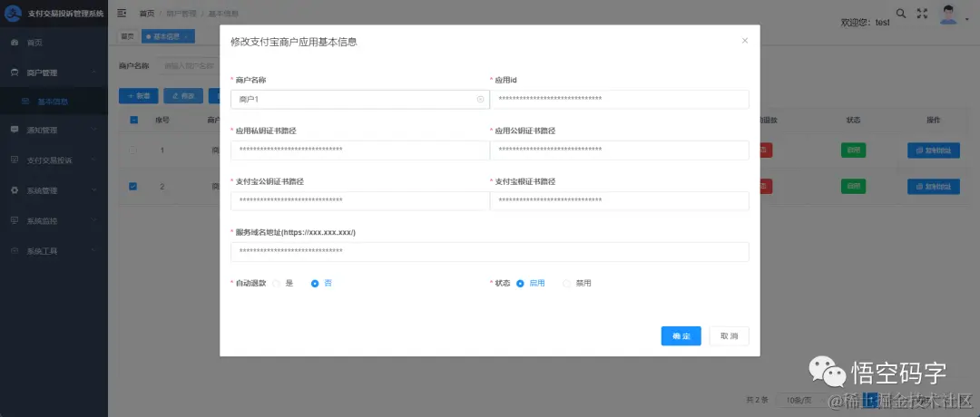Open the header search magnifier icon
This screenshot has width=980, height=417.
point(901,13)
